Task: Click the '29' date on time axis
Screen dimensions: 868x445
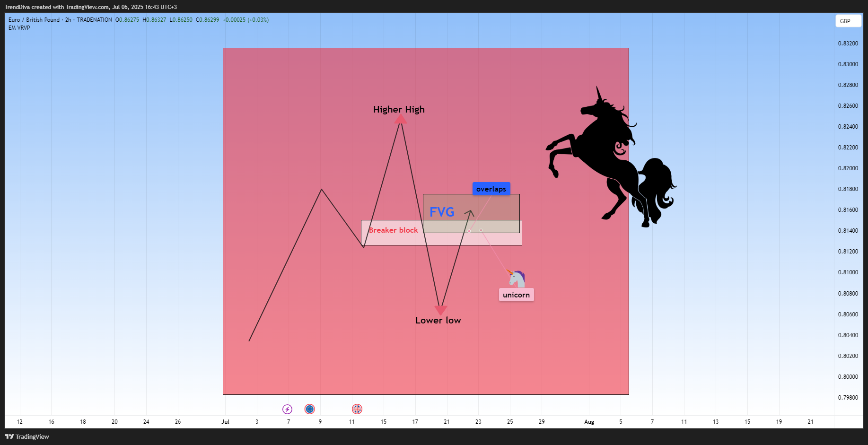Action: tap(542, 422)
